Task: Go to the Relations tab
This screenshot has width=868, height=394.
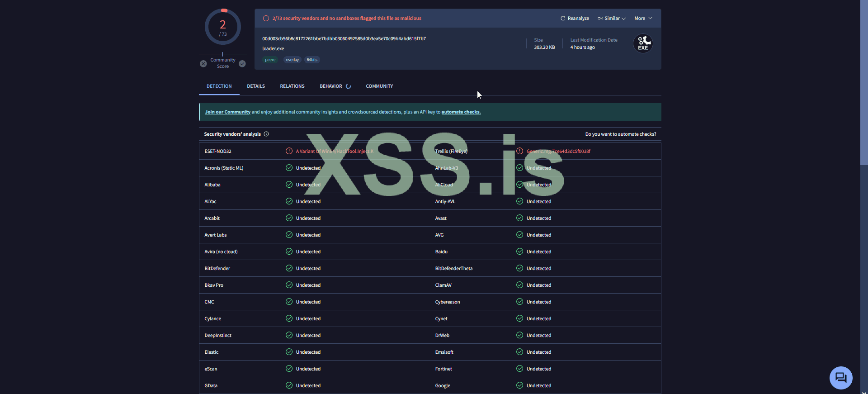Action: [292, 86]
